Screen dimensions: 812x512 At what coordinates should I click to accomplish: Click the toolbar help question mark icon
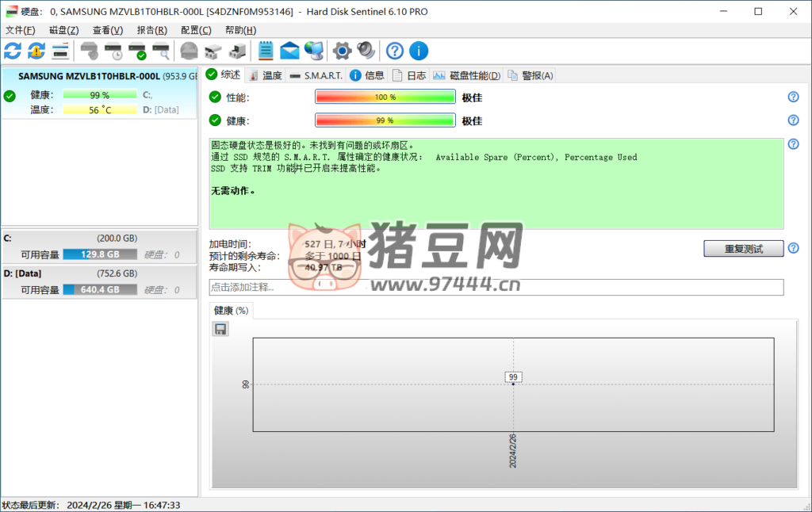pos(395,52)
